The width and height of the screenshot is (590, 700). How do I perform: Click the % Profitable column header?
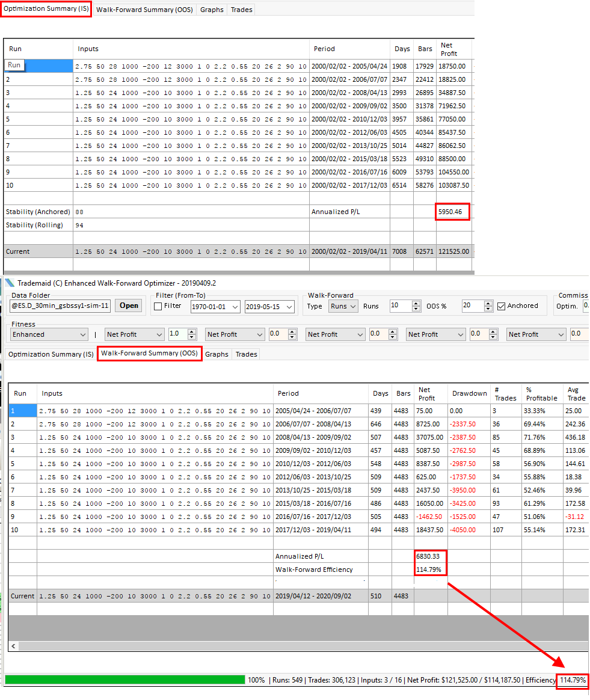[x=541, y=393]
